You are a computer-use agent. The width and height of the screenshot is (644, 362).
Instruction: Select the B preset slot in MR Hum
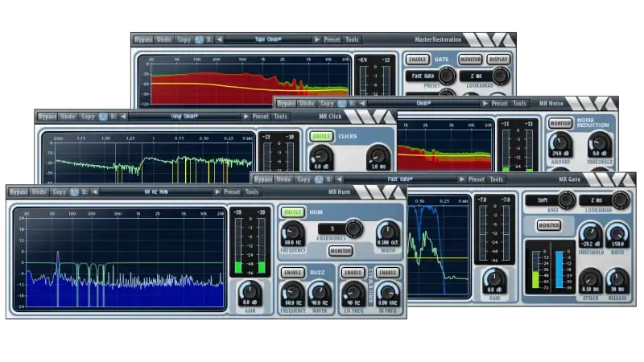point(85,192)
